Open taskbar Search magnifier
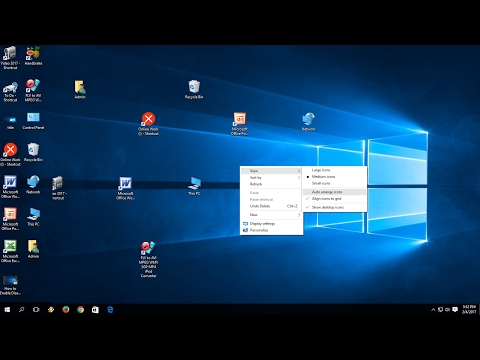The height and width of the screenshot is (360, 480). [x=22, y=310]
